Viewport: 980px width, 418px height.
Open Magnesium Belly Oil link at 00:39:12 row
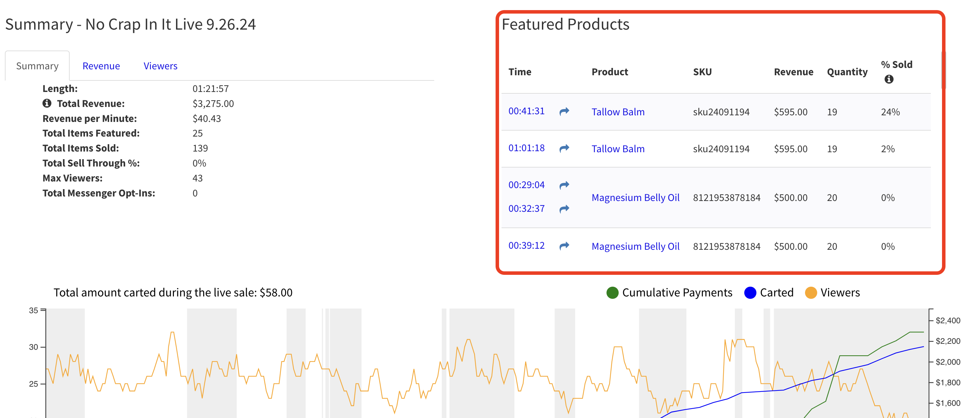(635, 247)
